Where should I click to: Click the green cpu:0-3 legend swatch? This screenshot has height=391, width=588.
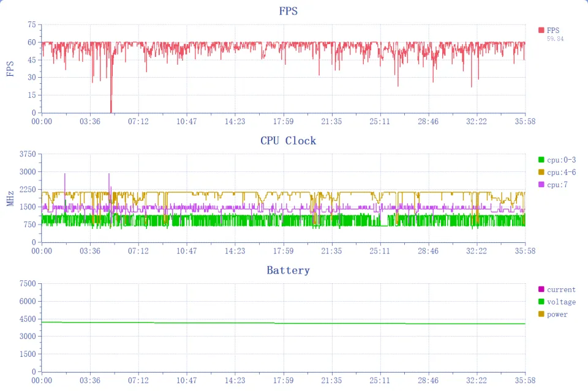pos(541,160)
